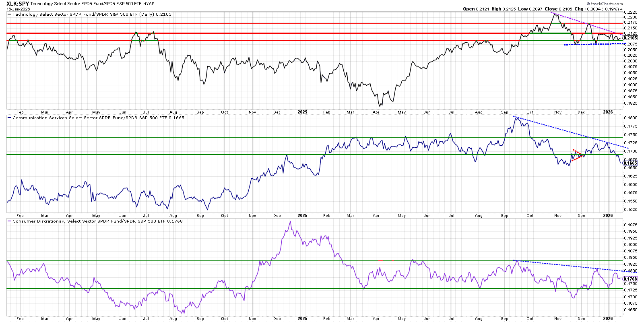
Task: Click the 0.1600 y-axis label
Action: (630, 184)
